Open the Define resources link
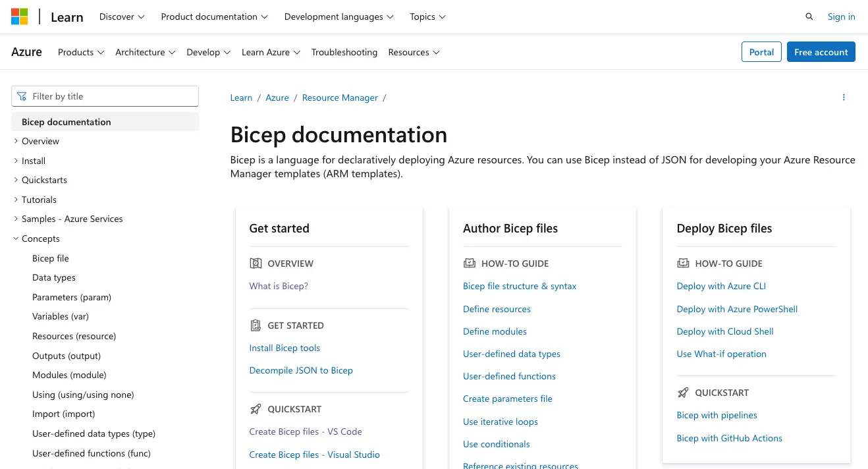 click(497, 309)
